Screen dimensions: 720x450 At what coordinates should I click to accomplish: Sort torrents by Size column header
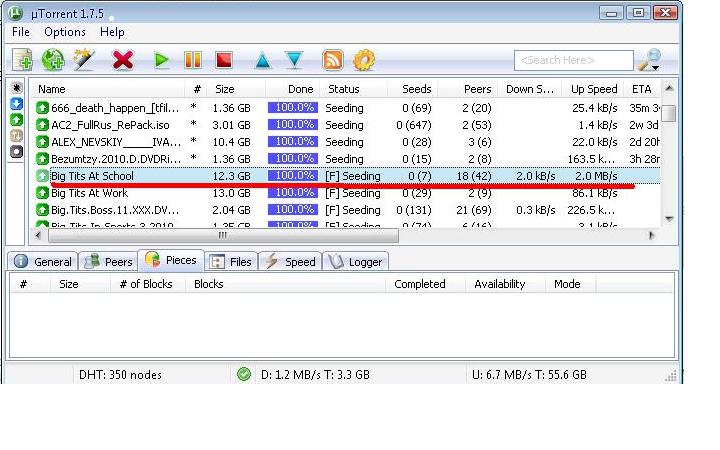tap(225, 89)
